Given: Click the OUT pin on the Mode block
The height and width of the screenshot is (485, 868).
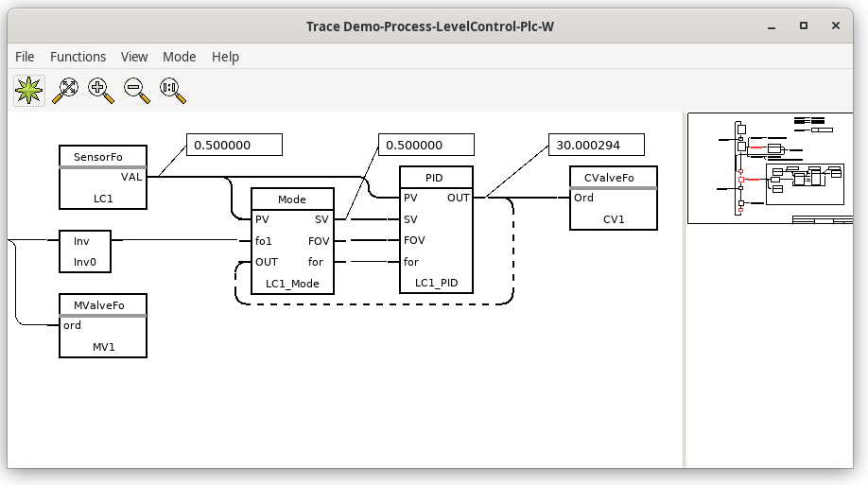Looking at the screenshot, I should pos(267,262).
